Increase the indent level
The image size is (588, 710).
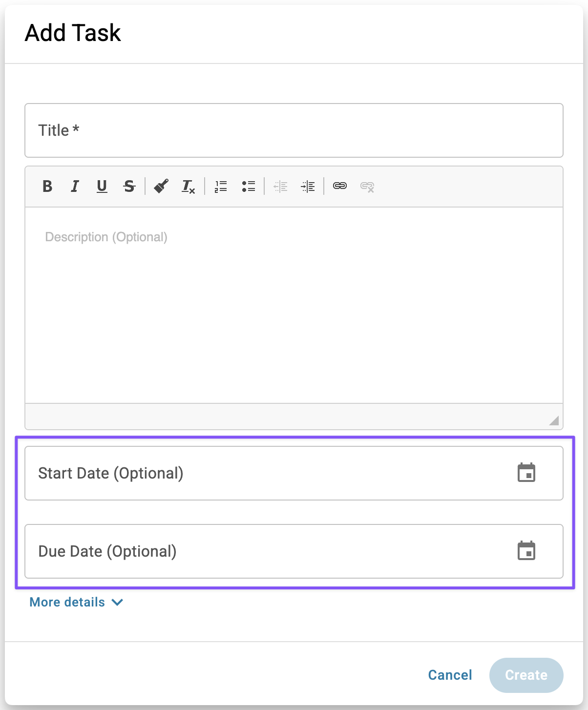tap(308, 186)
